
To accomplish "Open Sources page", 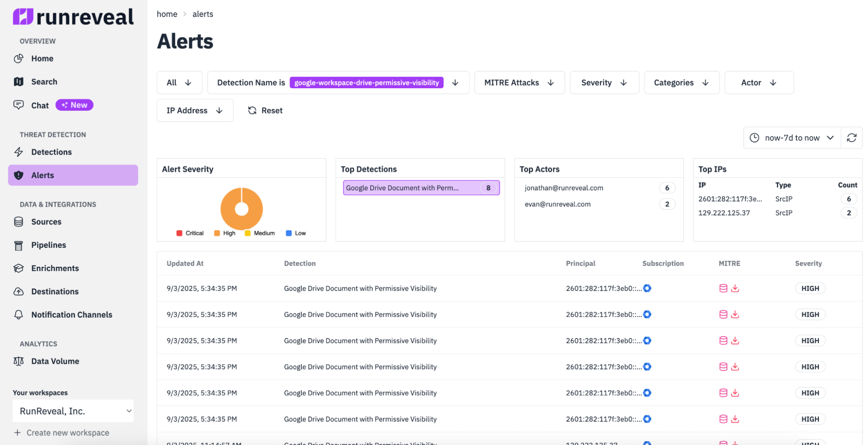I will (x=46, y=222).
